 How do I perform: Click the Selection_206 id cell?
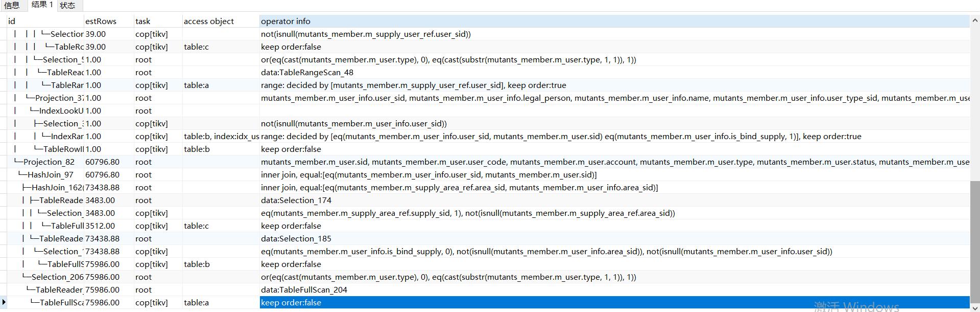pyautogui.click(x=57, y=277)
